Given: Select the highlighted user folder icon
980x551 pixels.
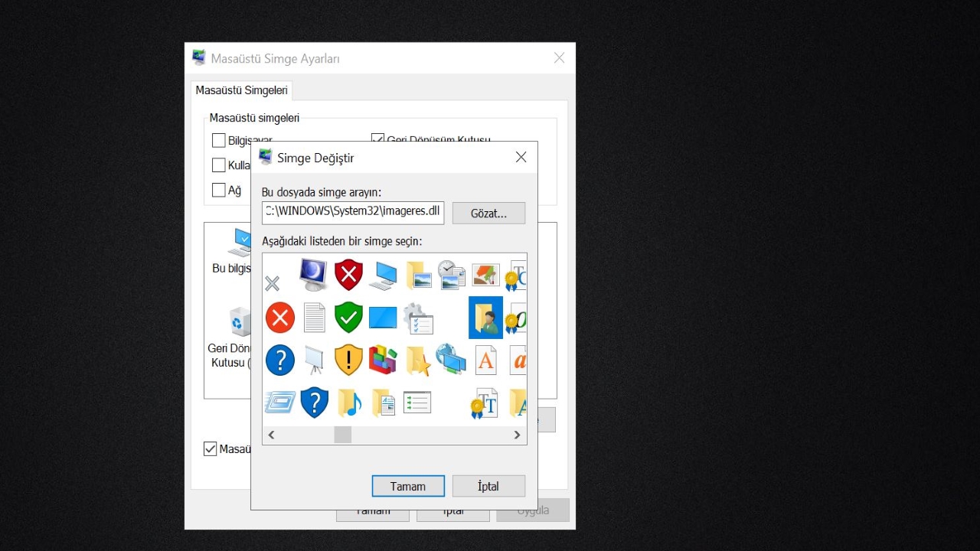Looking at the screenshot, I should click(x=485, y=318).
